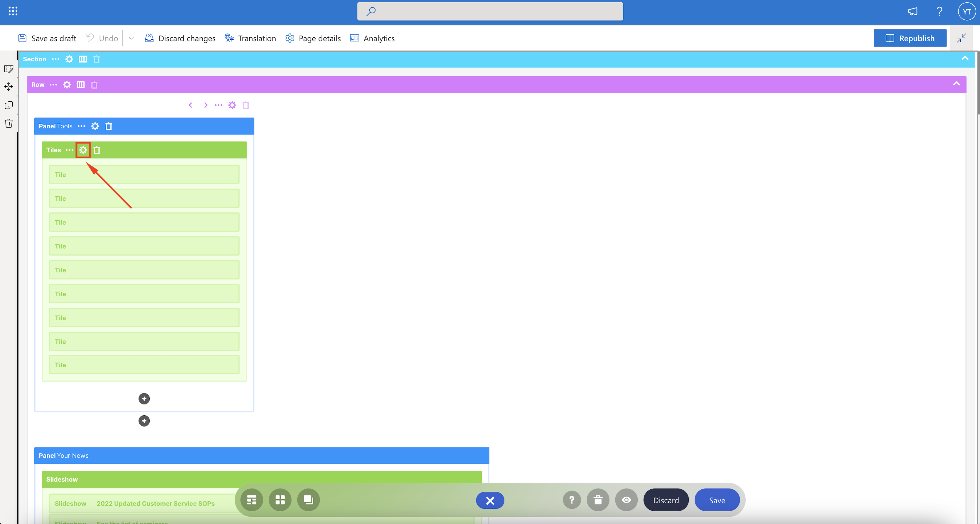Open the dropdown arrow next to Undo

coord(131,38)
